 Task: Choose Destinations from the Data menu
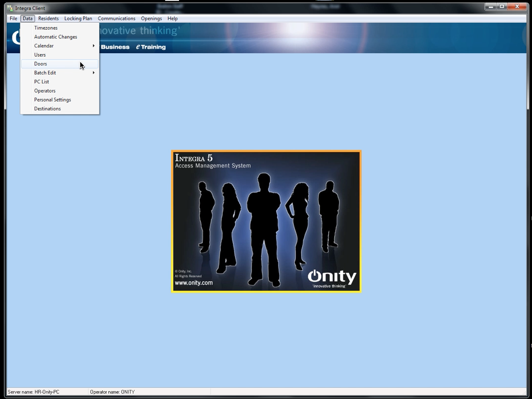click(x=47, y=109)
